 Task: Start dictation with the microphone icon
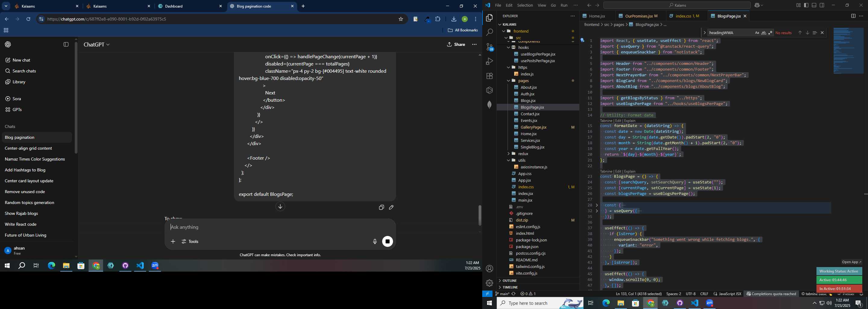click(375, 241)
